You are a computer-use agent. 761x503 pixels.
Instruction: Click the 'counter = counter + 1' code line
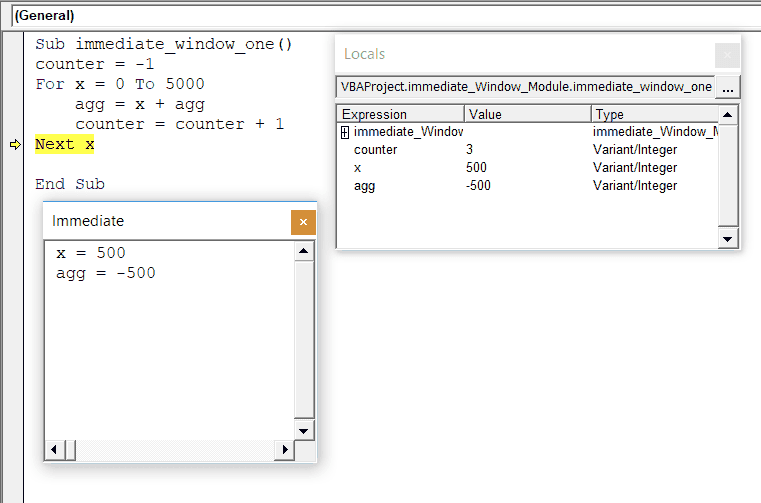[180, 124]
